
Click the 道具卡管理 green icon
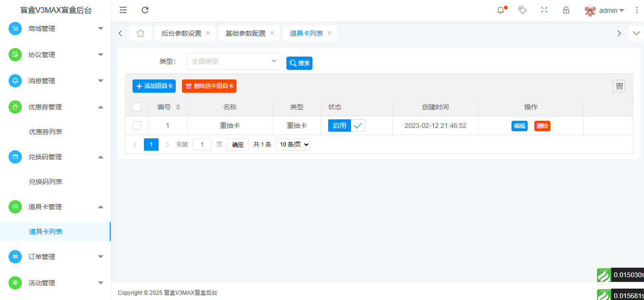[x=15, y=207]
